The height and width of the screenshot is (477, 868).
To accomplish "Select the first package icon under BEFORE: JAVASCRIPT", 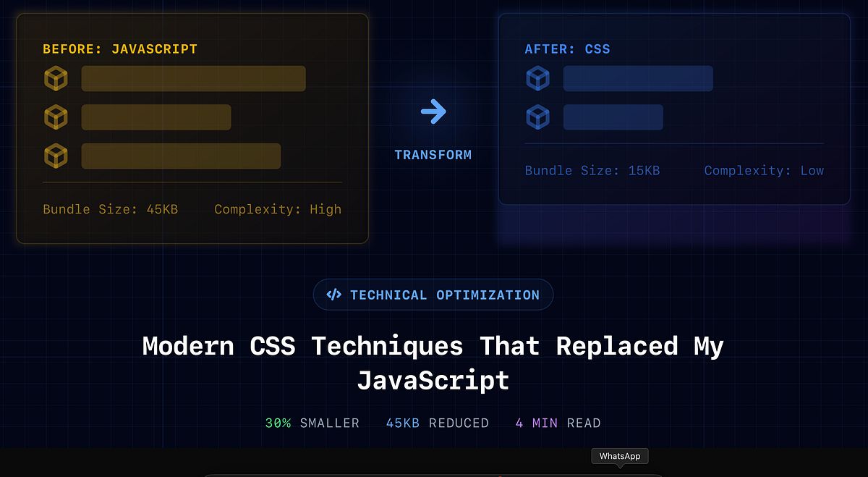I will point(56,78).
